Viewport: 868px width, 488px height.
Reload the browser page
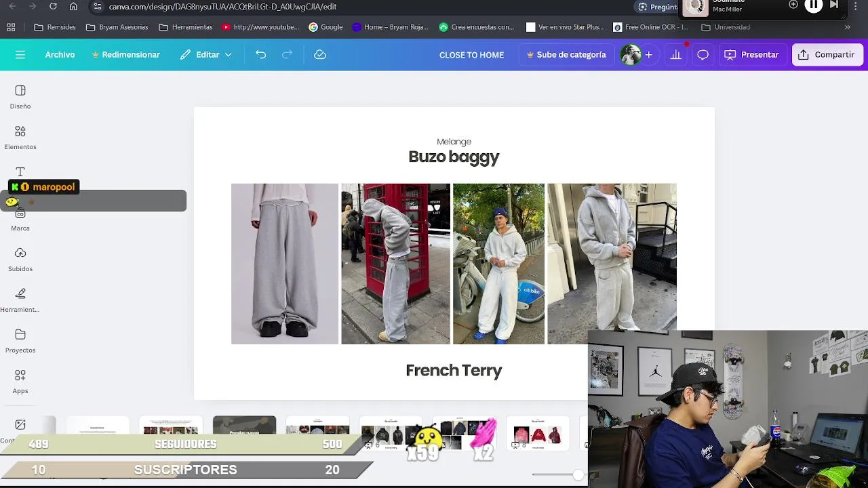tap(53, 6)
